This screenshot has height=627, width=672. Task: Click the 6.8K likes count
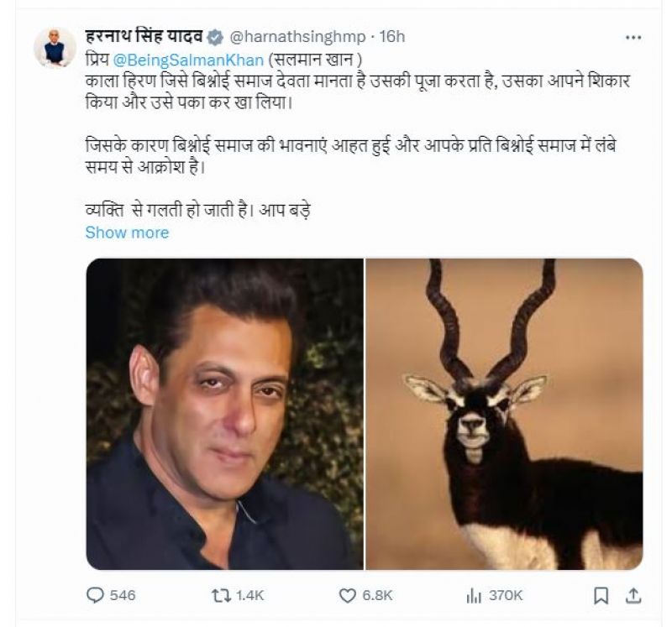(x=377, y=595)
